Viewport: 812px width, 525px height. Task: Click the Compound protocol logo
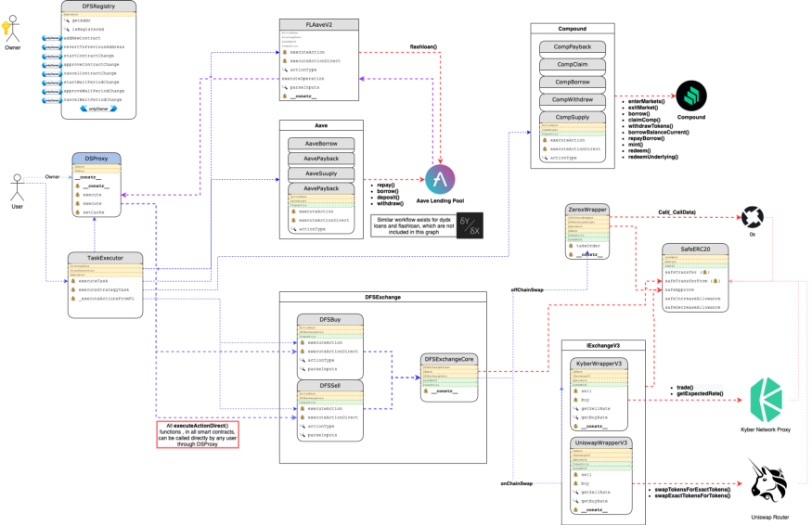point(690,96)
